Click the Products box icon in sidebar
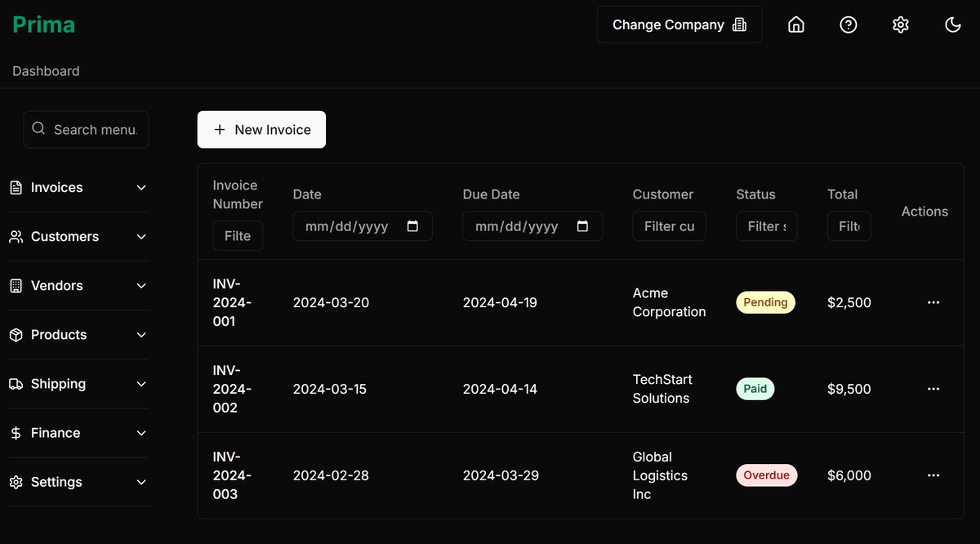 [16, 335]
